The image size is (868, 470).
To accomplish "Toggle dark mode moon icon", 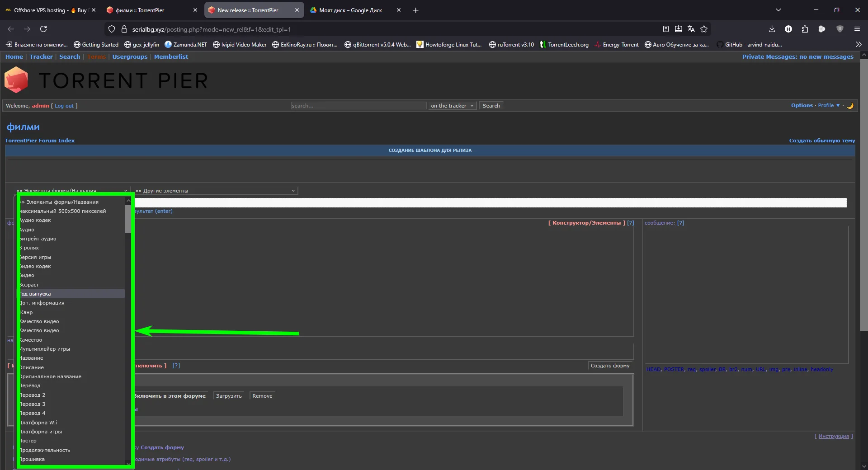I will point(850,106).
